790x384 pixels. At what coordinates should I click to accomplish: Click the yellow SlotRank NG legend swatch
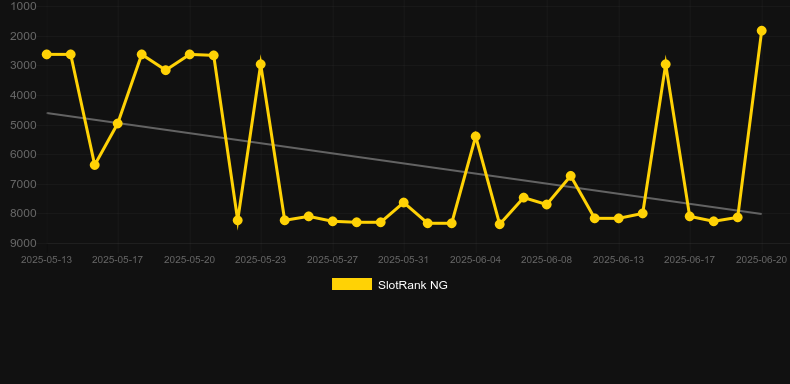coord(352,284)
